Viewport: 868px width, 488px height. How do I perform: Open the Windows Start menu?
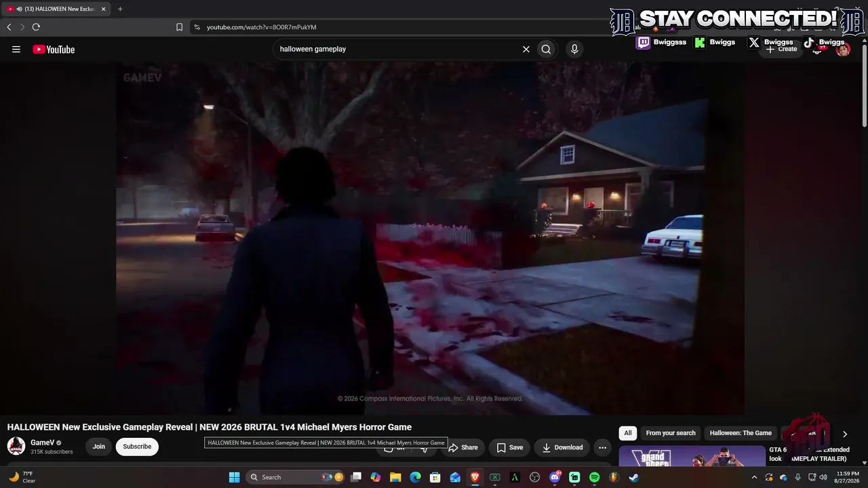click(234, 477)
